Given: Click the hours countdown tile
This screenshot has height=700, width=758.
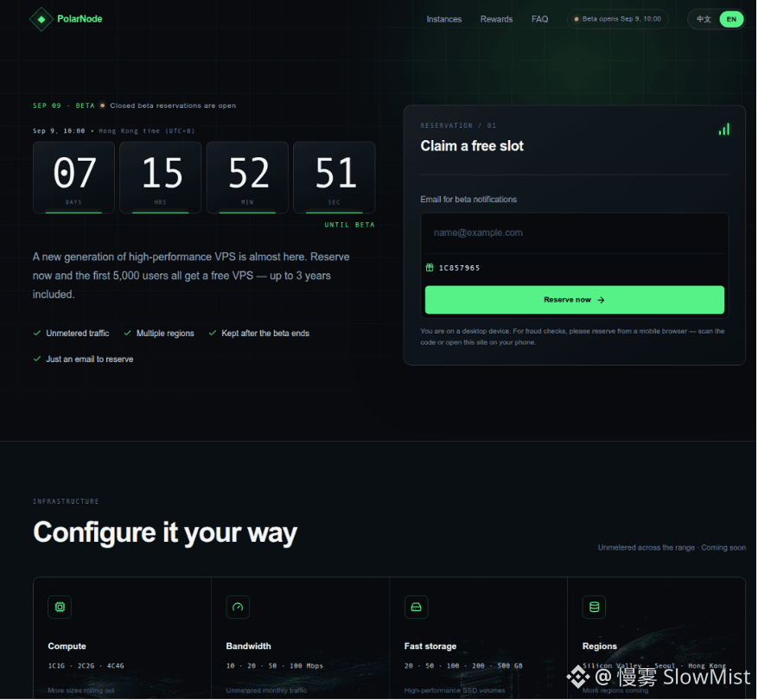Looking at the screenshot, I should (x=161, y=177).
